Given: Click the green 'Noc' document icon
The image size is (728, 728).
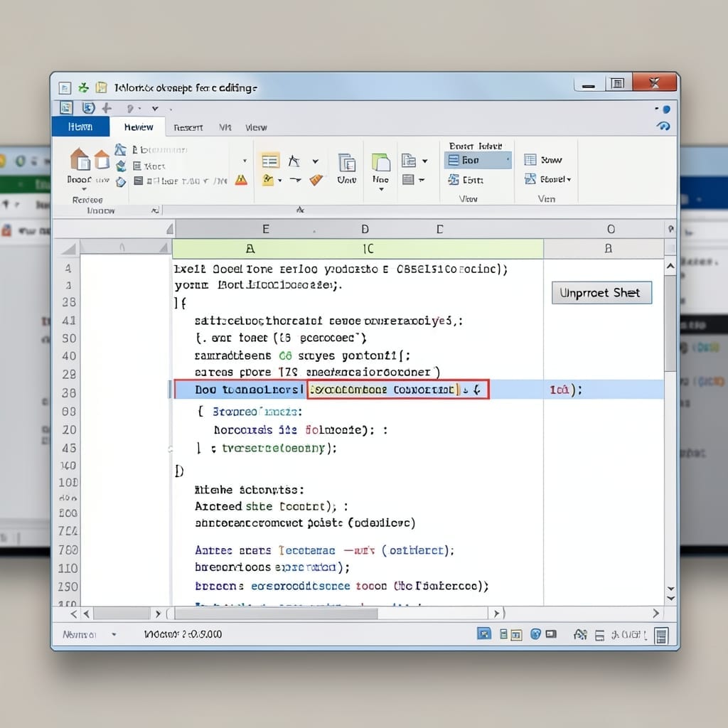Looking at the screenshot, I should tap(381, 163).
